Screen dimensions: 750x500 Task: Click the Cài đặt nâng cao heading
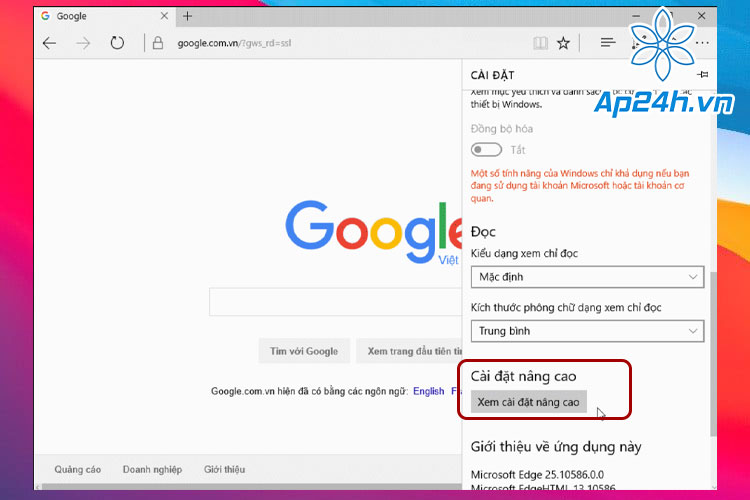[x=523, y=377]
